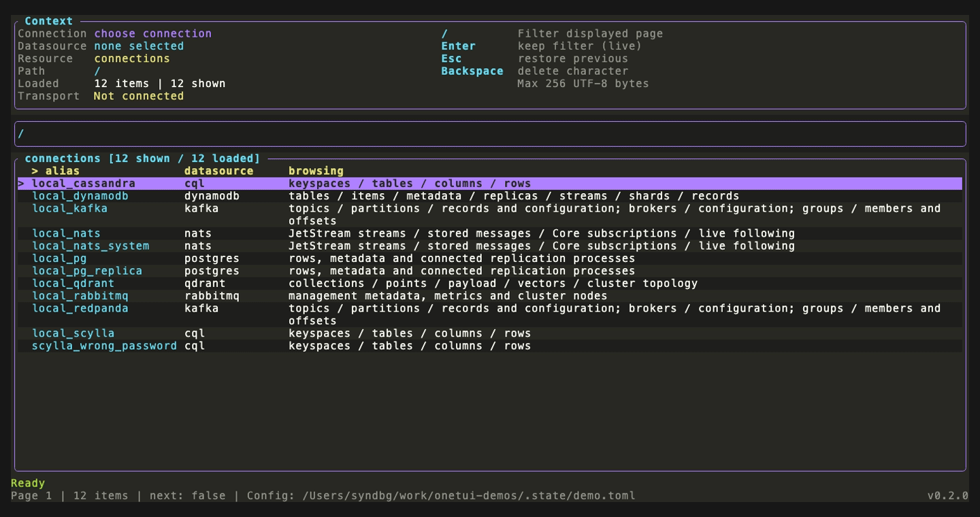This screenshot has width=980, height=517.
Task: Select the local_dynamodb alias
Action: point(80,196)
